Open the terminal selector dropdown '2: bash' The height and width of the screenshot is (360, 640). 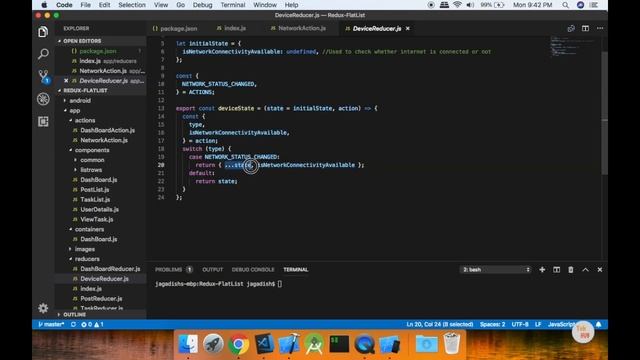coord(495,269)
